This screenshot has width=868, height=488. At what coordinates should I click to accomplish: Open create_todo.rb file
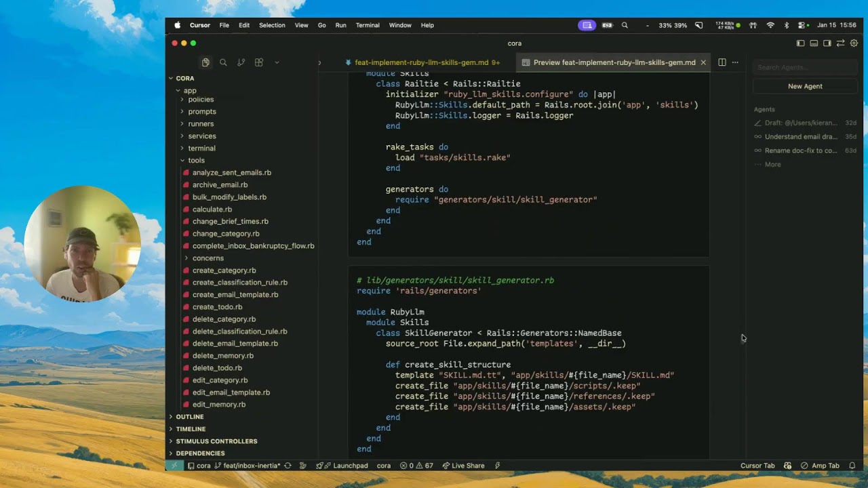pyautogui.click(x=217, y=307)
